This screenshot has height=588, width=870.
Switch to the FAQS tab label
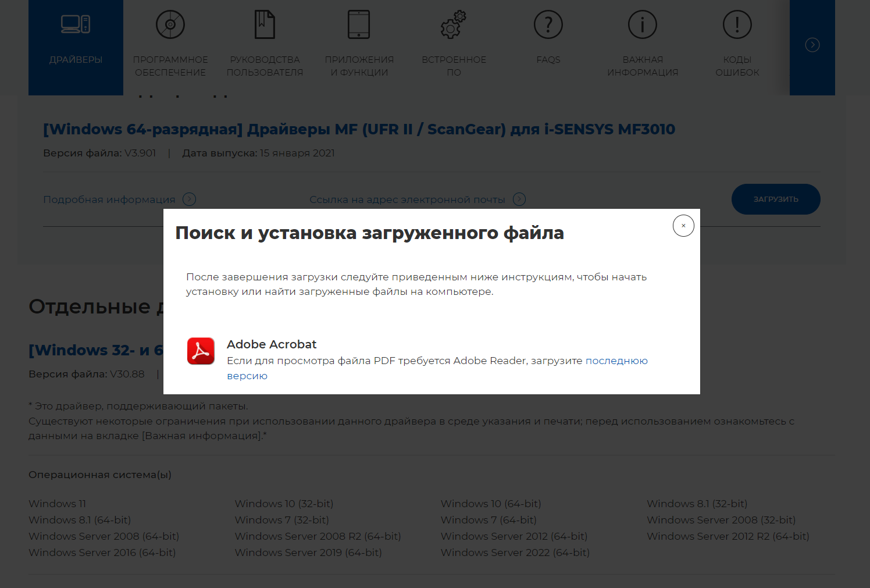[548, 59]
